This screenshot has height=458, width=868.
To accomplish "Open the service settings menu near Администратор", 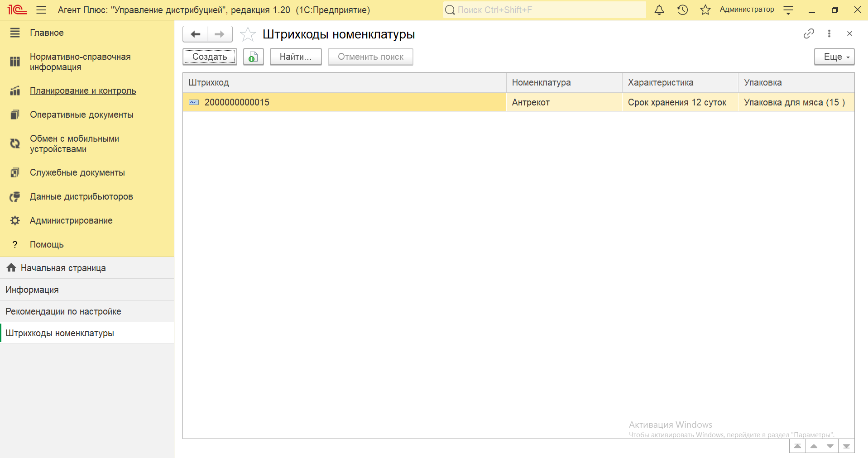I will (x=788, y=10).
